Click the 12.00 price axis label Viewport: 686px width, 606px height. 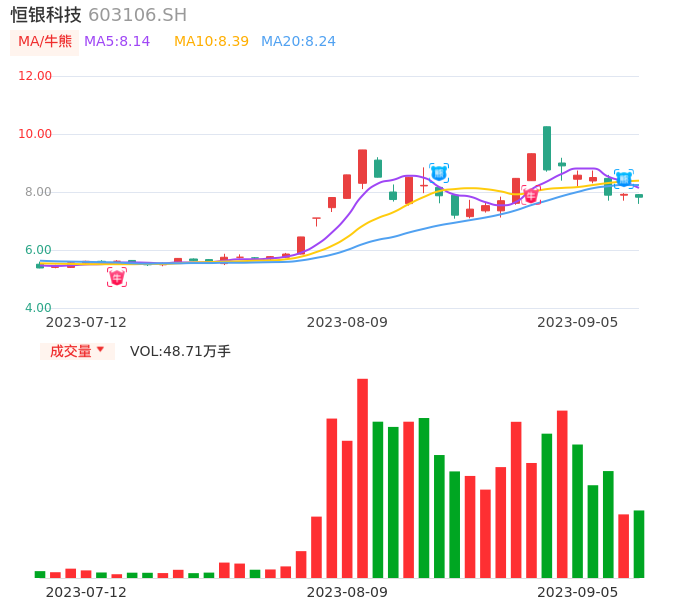tap(35, 76)
